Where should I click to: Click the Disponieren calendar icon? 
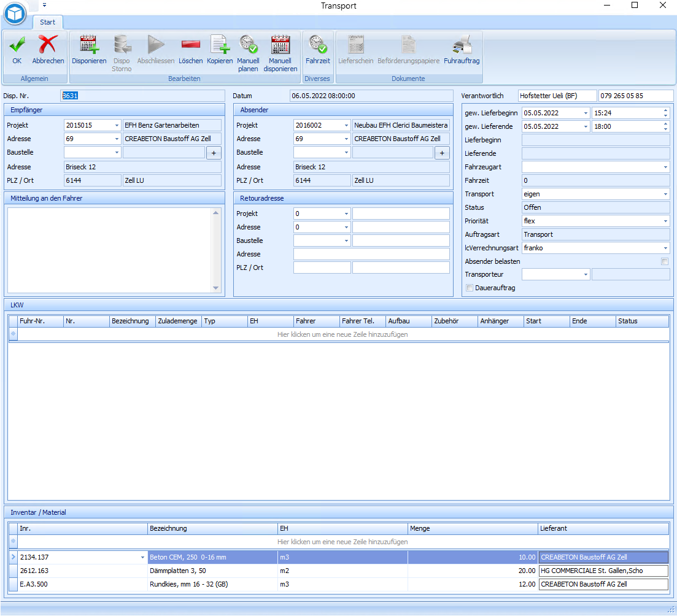89,45
